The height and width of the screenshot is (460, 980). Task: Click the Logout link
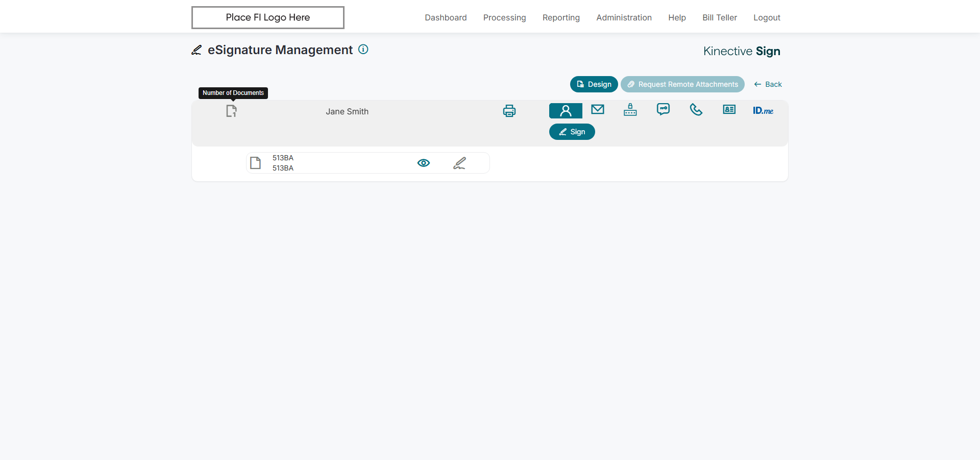[767, 17]
